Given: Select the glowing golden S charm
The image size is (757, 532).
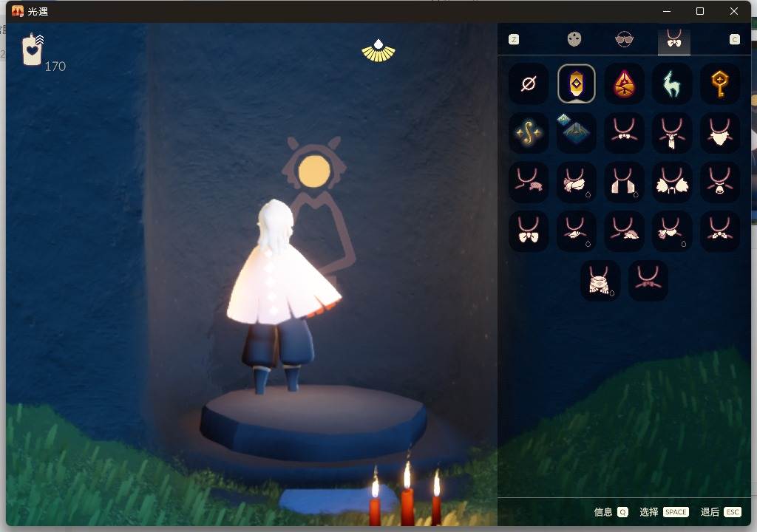Looking at the screenshot, I should (x=528, y=133).
